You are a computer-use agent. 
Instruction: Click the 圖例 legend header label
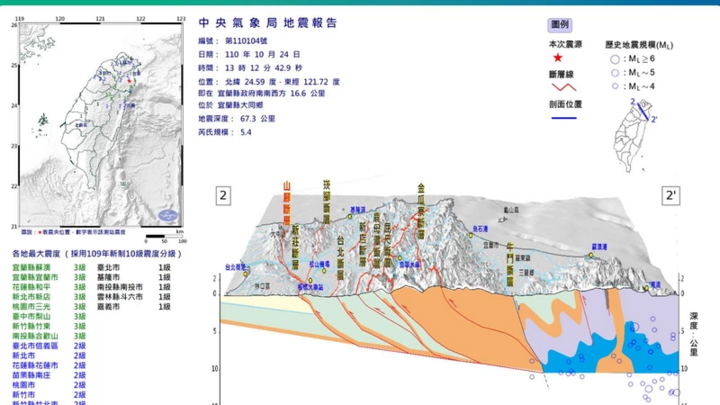(560, 25)
